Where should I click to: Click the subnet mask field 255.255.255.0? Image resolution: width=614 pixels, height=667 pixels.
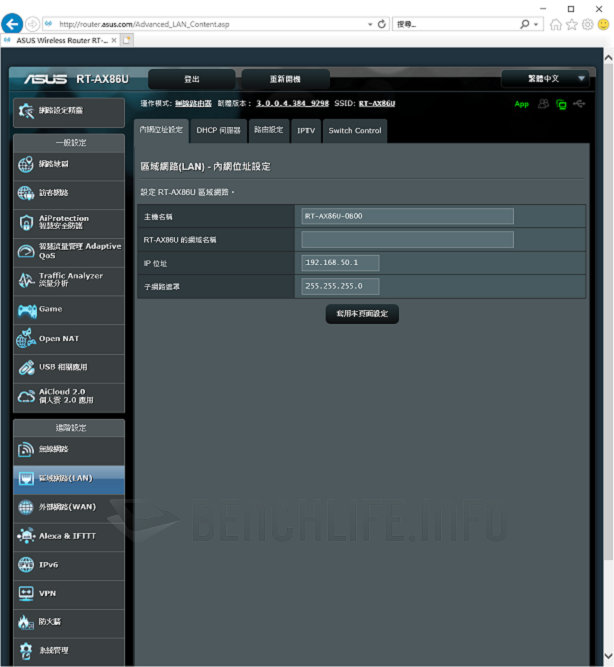[x=340, y=286]
